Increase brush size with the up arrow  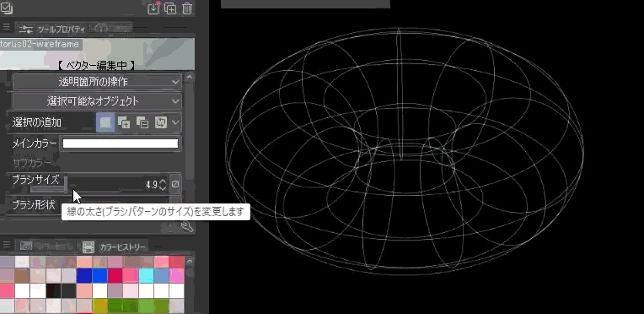[x=163, y=181]
